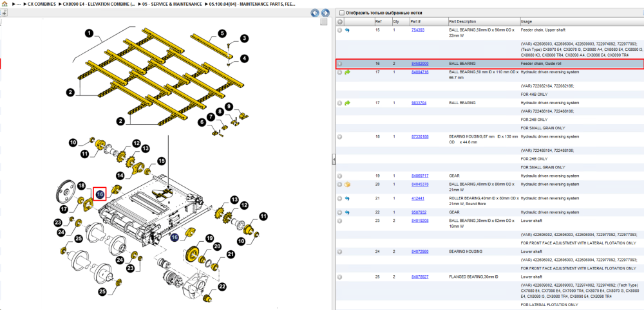The height and width of the screenshot is (310, 644).
Task: Add part 84004716 using its circle icon
Action: click(x=339, y=72)
